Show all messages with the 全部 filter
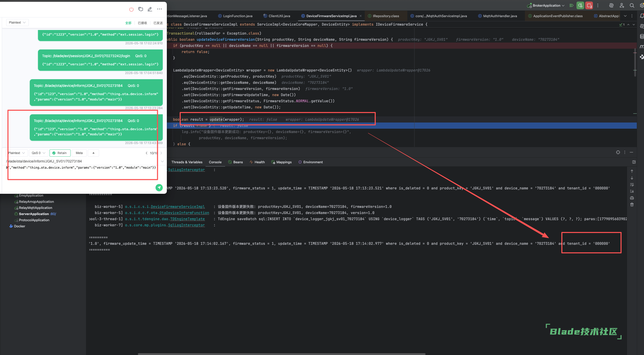Screen dimensions: 644x355 click(x=128, y=23)
